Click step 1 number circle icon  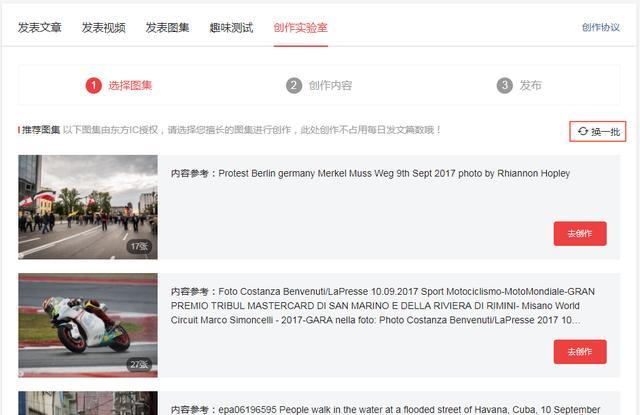click(93, 85)
